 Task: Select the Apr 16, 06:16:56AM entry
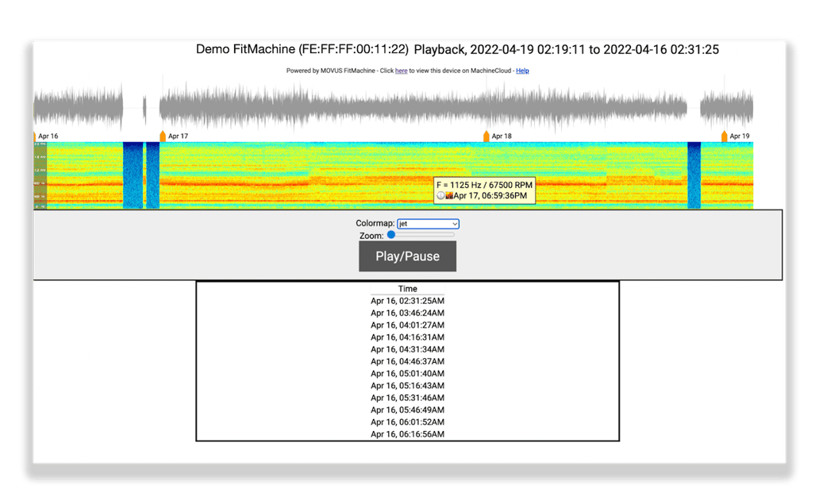(407, 433)
